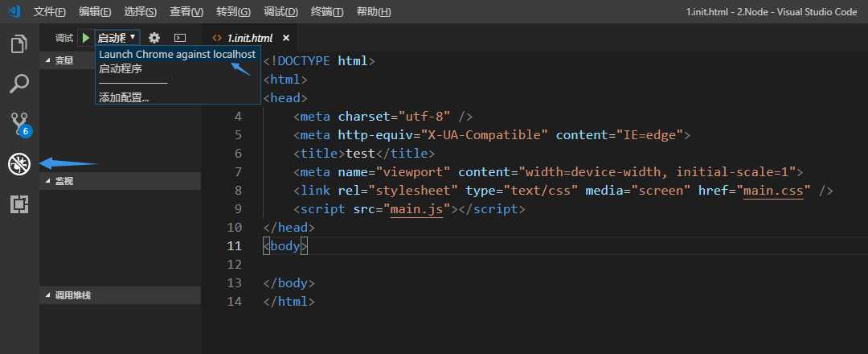
Task: Click the closing </head> tag on line 10
Action: point(289,228)
